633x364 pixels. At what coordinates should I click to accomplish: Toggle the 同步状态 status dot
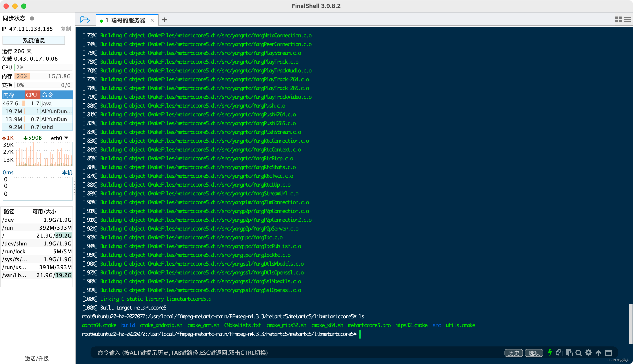[32, 18]
